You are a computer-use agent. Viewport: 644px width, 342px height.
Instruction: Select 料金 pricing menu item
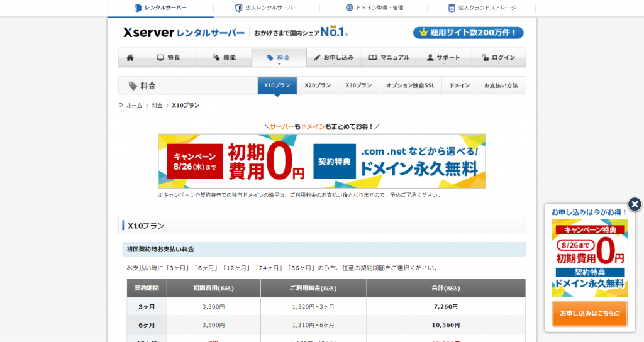279,57
